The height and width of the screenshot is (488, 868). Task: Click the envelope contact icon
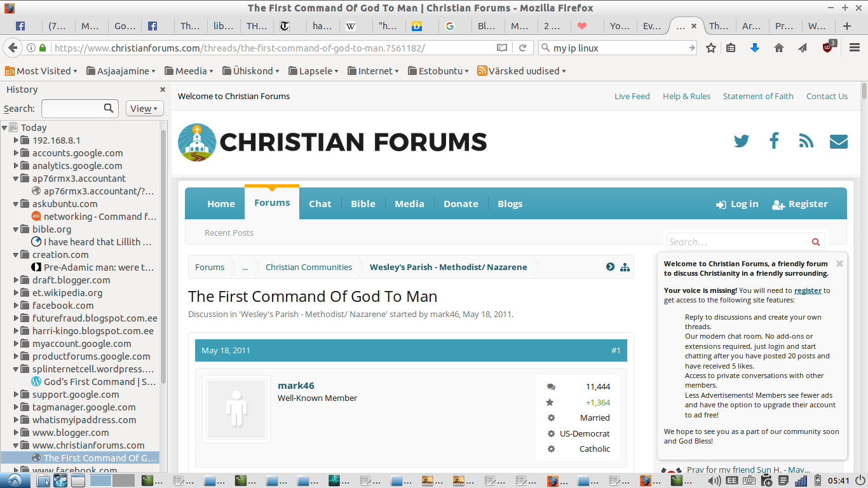click(839, 141)
